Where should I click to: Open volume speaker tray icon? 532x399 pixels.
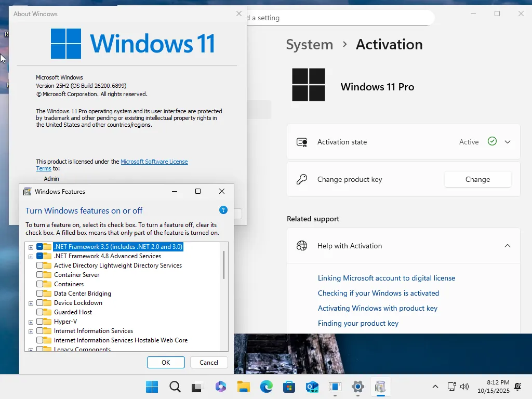(464, 387)
